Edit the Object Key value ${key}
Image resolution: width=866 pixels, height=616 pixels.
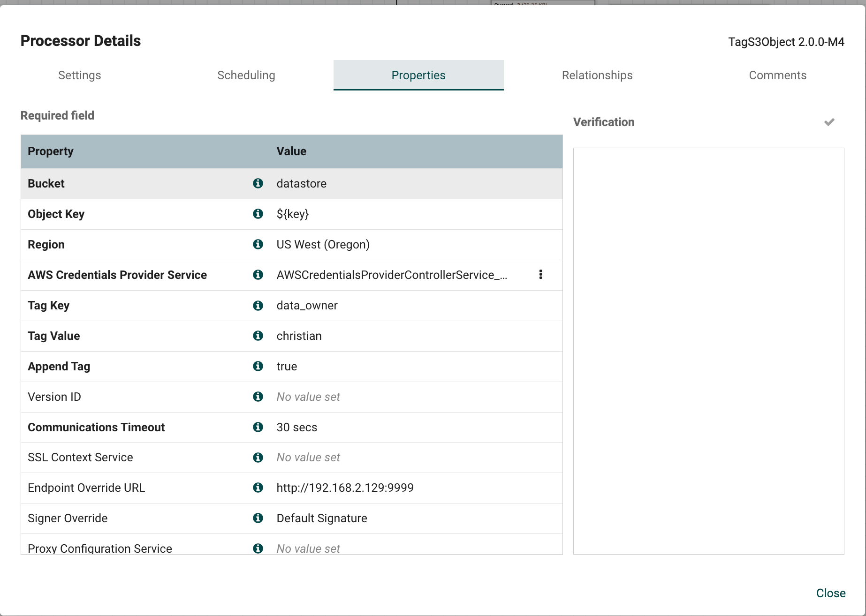click(x=293, y=214)
